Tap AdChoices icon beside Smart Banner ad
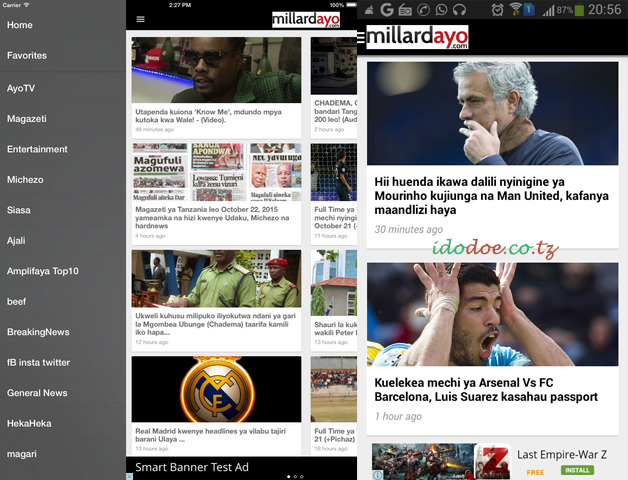Image resolution: width=628 pixels, height=480 pixels. (129, 476)
